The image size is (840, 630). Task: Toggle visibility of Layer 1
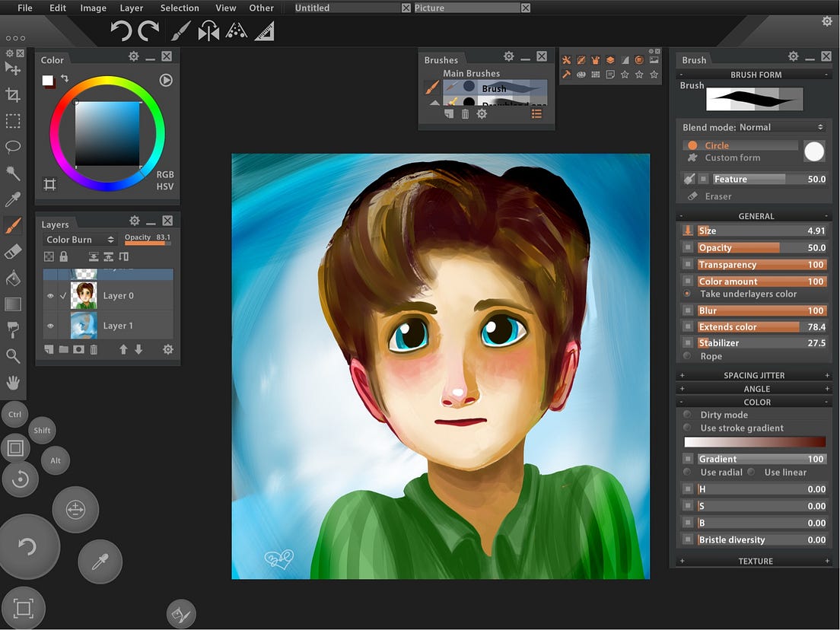tap(50, 326)
